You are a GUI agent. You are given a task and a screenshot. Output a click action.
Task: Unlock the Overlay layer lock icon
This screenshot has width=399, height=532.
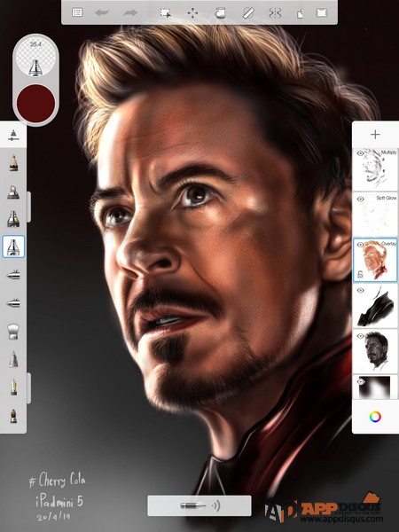point(360,275)
